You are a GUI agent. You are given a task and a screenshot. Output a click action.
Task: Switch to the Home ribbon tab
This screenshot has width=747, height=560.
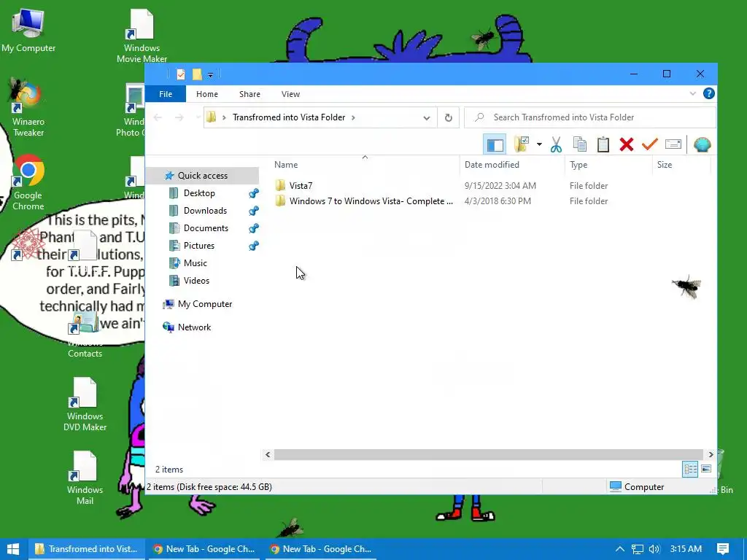click(206, 94)
